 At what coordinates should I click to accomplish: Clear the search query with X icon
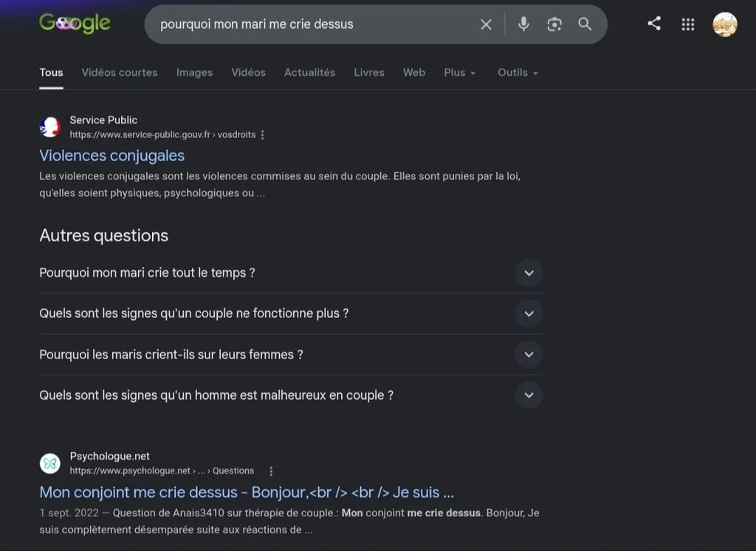pyautogui.click(x=486, y=24)
